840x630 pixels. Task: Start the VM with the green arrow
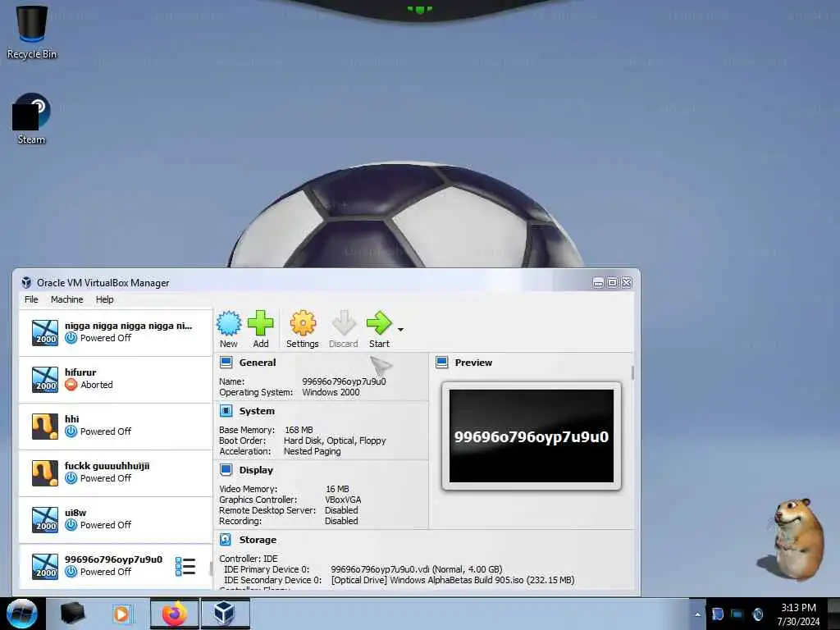click(x=379, y=329)
